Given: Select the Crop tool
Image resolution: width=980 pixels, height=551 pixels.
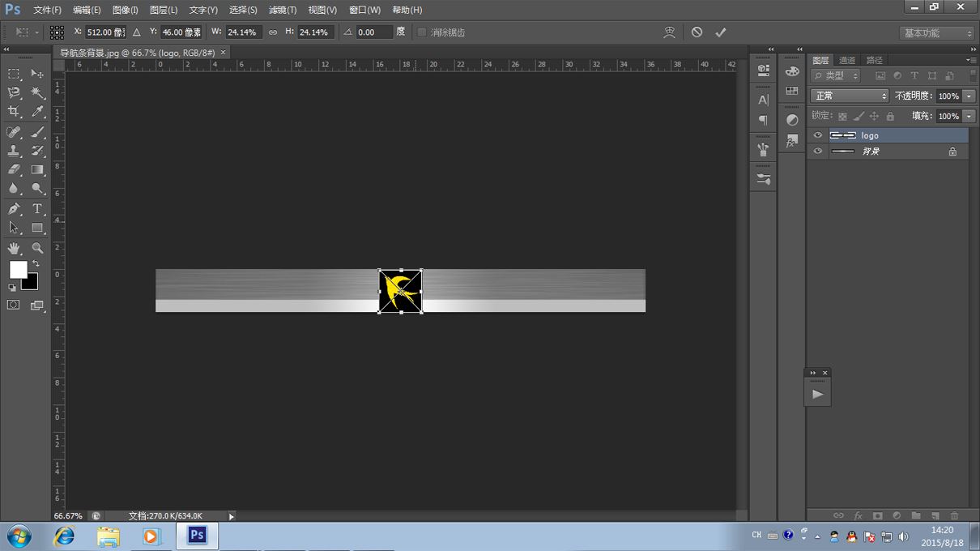Looking at the screenshot, I should point(14,112).
